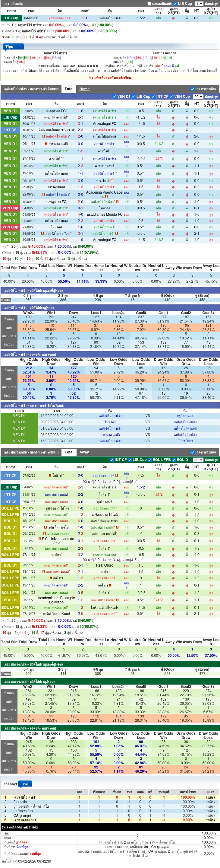This screenshot has height=868, width=220.
Task: Open the 2-1 score link in the top match
Action: click(85, 18)
